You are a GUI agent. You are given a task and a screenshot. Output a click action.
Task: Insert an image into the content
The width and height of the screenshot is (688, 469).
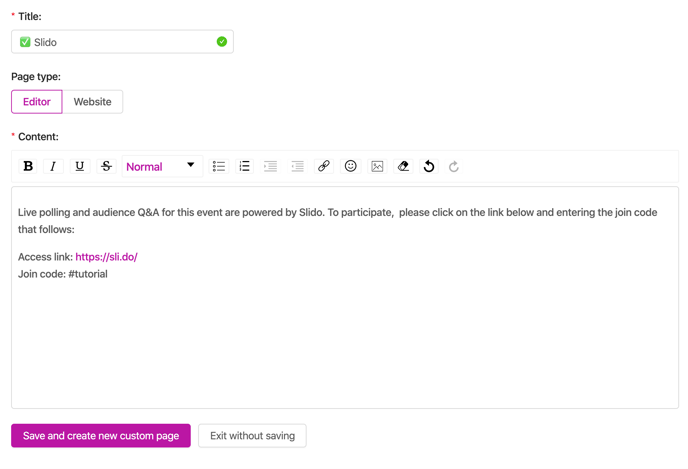point(377,166)
